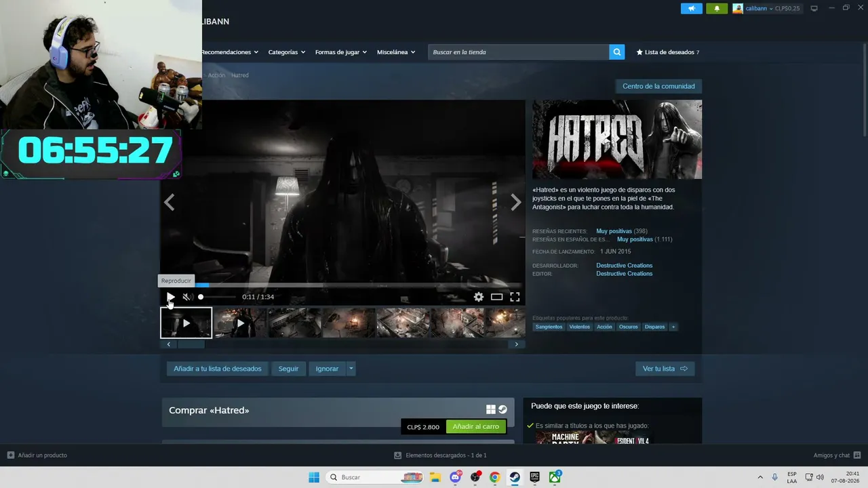Click 'Añadir un producto' in Steam footer
Image resolution: width=868 pixels, height=488 pixels.
coord(37,455)
